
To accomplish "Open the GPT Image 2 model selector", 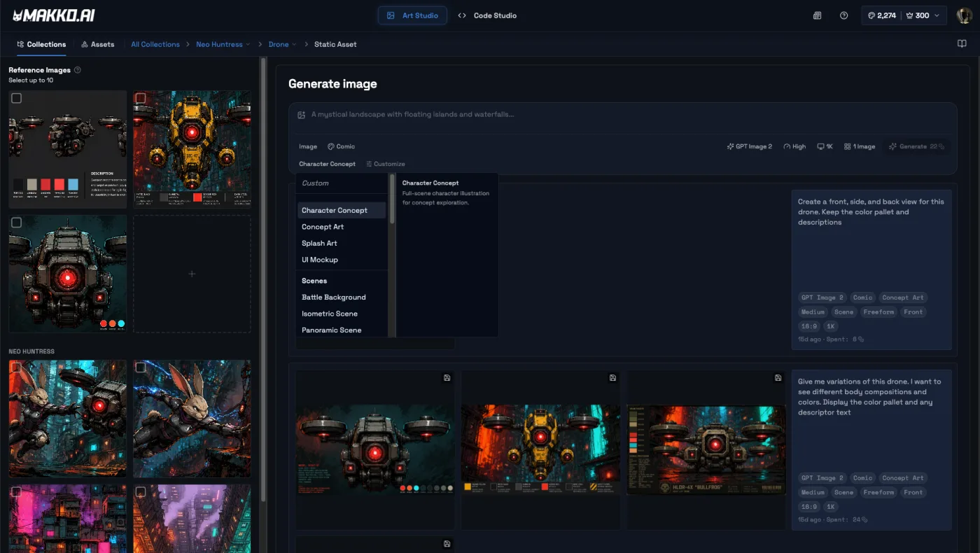I will [749, 146].
